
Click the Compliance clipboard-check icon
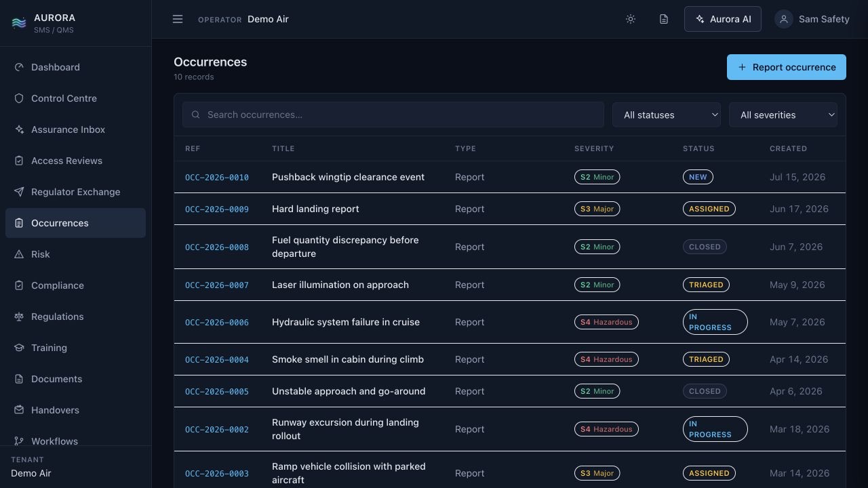coord(19,285)
